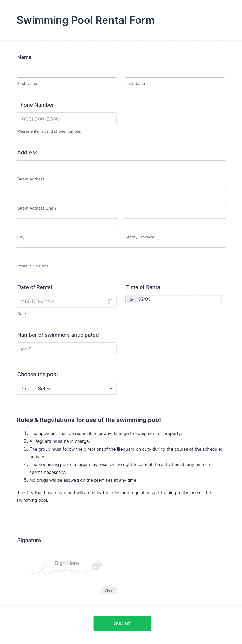Click the First Name input field
Image resolution: width=242 pixels, height=644 pixels.
(67, 71)
